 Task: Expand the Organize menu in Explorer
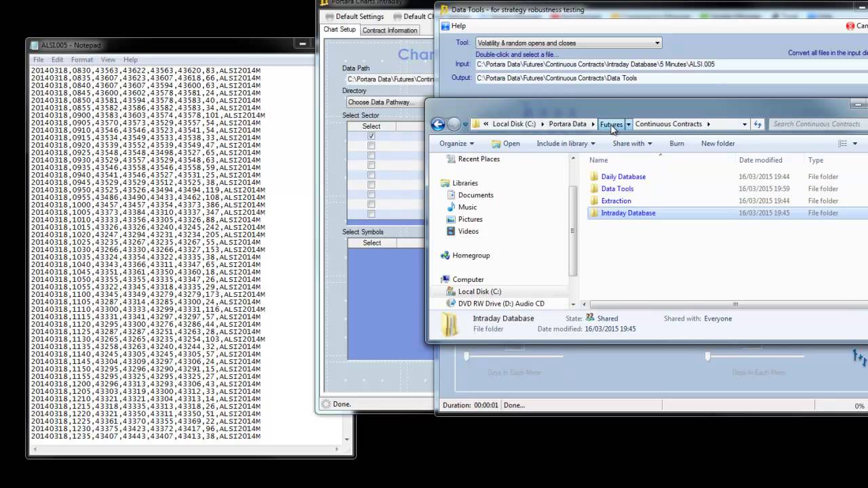pyautogui.click(x=456, y=144)
